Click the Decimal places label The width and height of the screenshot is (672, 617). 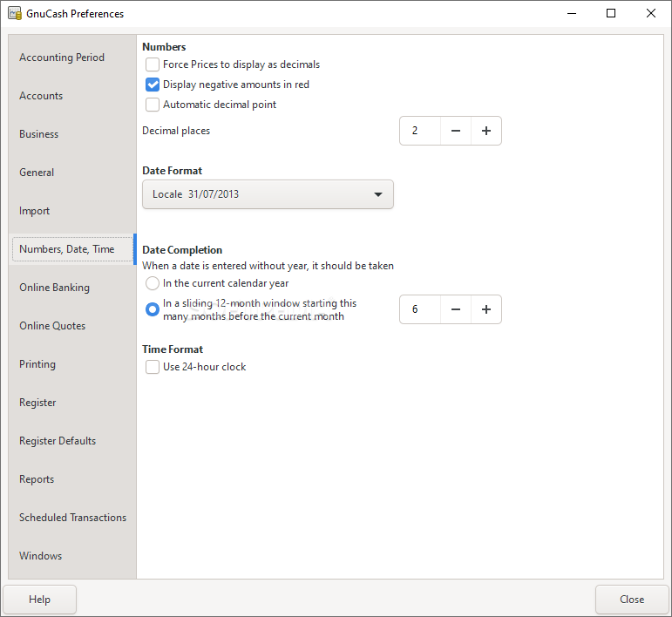coord(176,131)
